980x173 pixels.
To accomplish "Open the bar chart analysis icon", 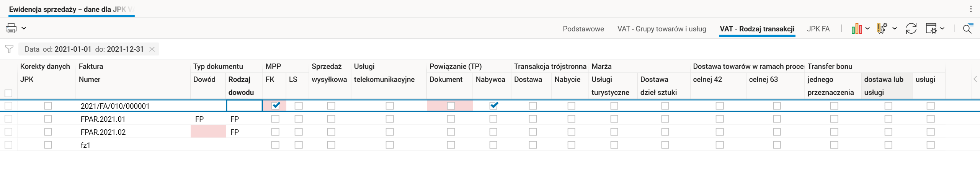I will click(856, 29).
